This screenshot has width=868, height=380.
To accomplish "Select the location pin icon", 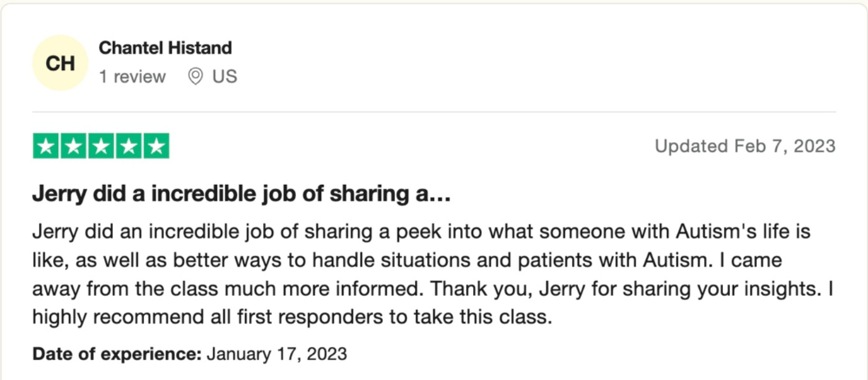I will pos(194,76).
